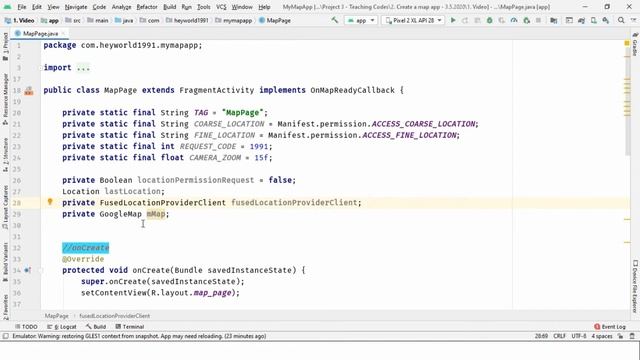The width and height of the screenshot is (640, 360).
Task: Click the Apply Changes icon
Action: tap(465, 20)
